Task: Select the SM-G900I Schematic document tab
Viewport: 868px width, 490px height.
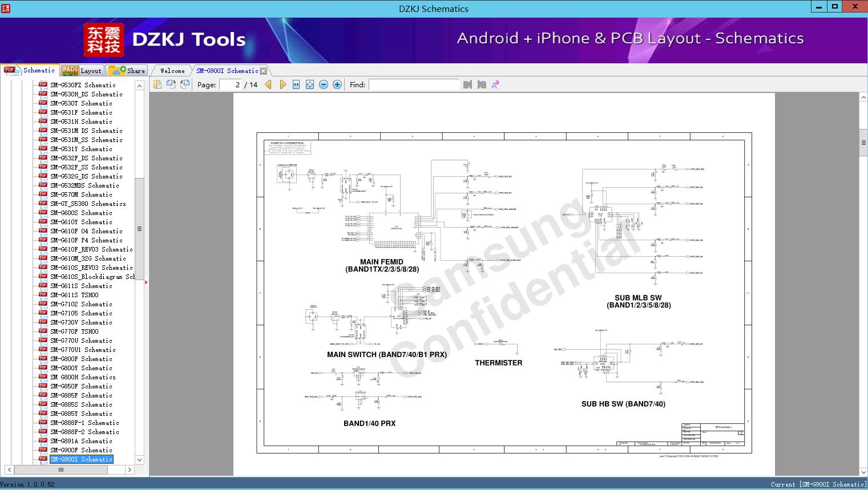Action: point(227,71)
